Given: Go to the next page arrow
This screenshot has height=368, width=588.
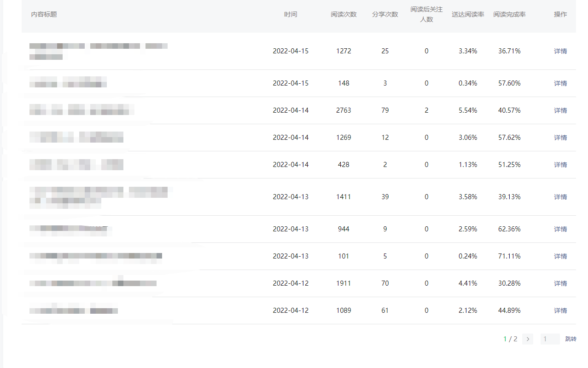Looking at the screenshot, I should pos(528,339).
